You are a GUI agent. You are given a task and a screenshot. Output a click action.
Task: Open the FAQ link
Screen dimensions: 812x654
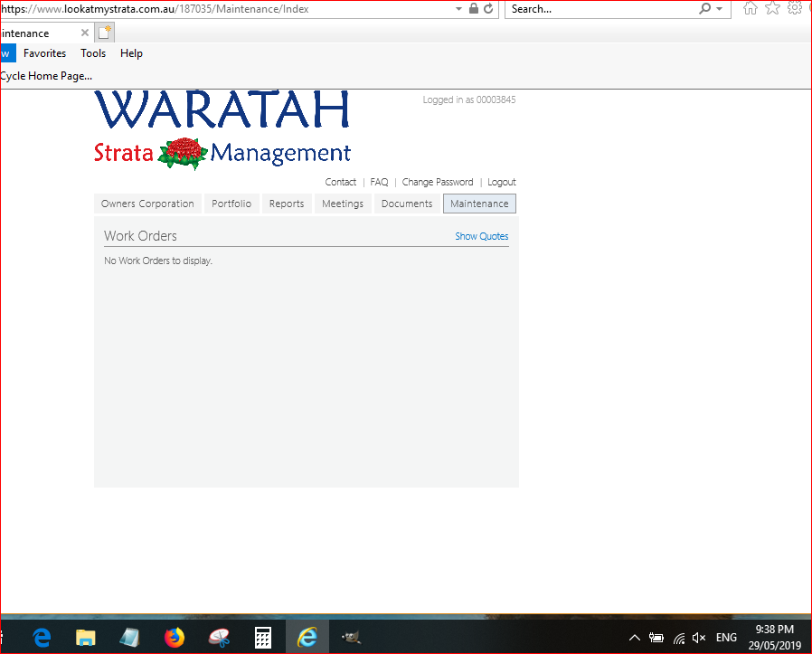pyautogui.click(x=379, y=182)
